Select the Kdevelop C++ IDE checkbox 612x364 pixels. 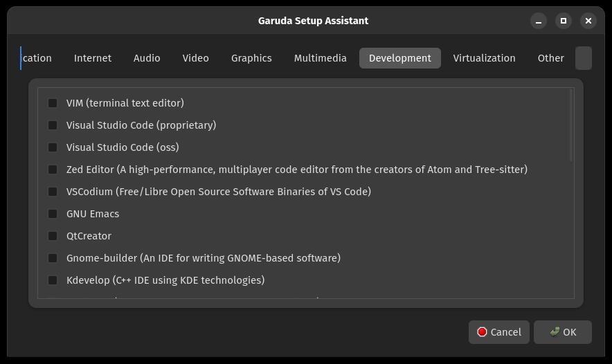pos(53,280)
